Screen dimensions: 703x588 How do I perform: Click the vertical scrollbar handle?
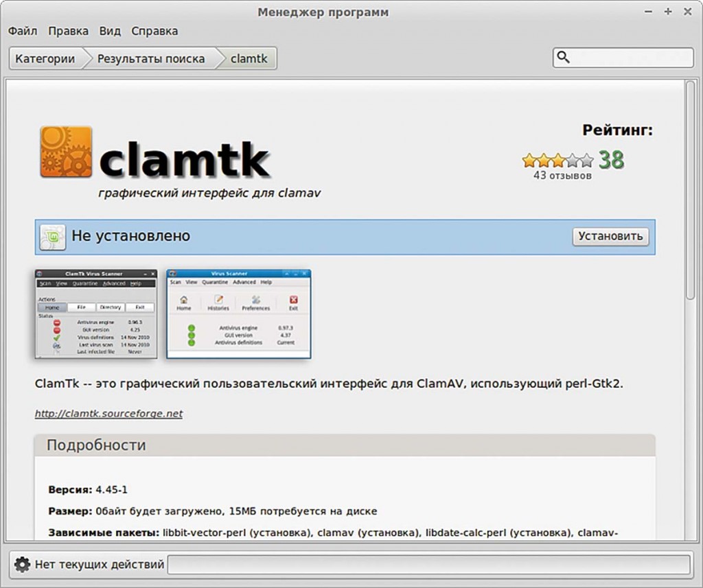pyautogui.click(x=691, y=189)
